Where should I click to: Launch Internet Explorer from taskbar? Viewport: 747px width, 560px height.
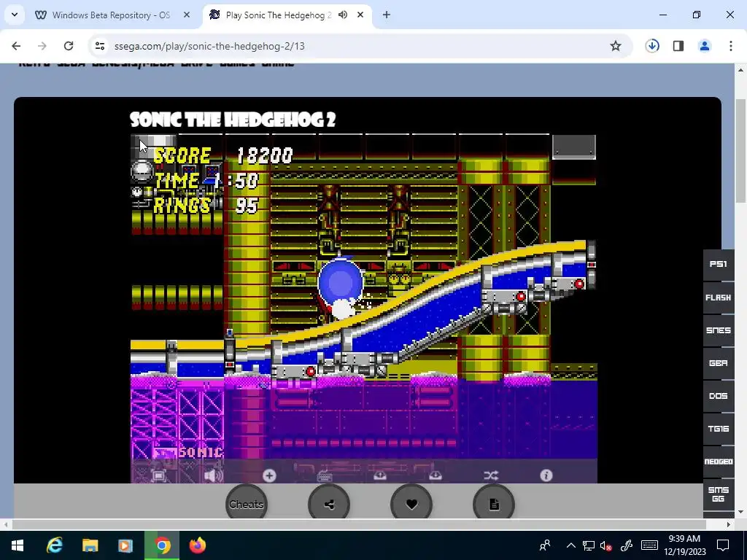[55, 545]
